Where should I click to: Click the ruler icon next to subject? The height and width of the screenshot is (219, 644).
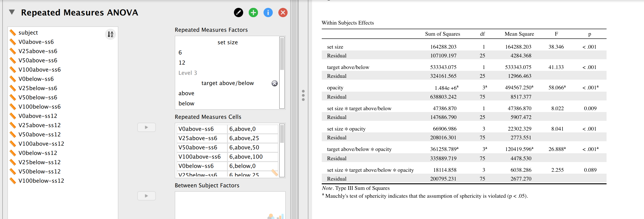point(13,33)
